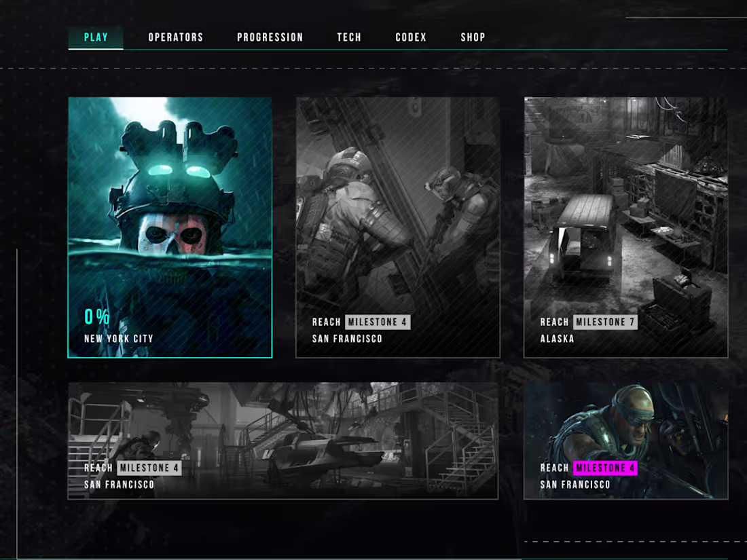Select the New York City mission card
The width and height of the screenshot is (747, 560).
click(170, 227)
